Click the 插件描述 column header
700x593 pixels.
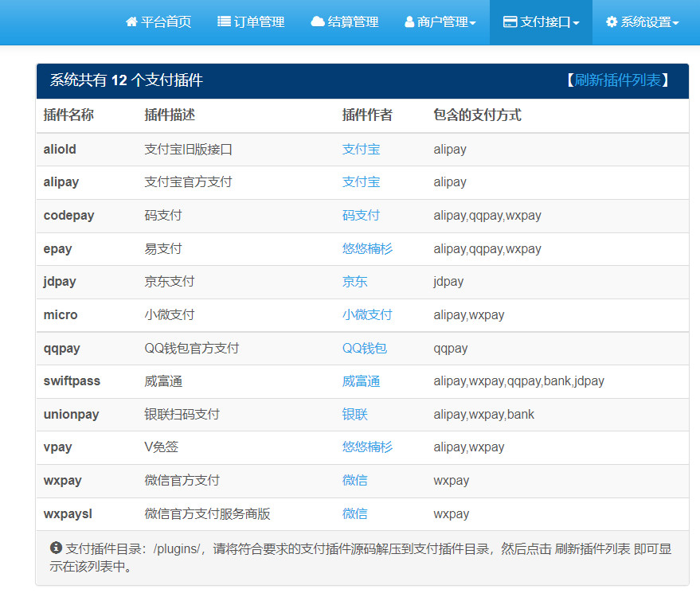pos(170,115)
